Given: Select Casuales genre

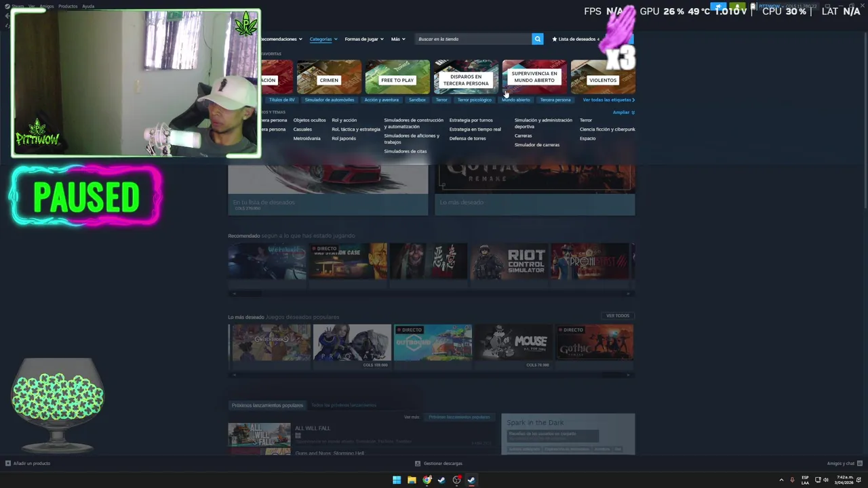Looking at the screenshot, I should 302,129.
